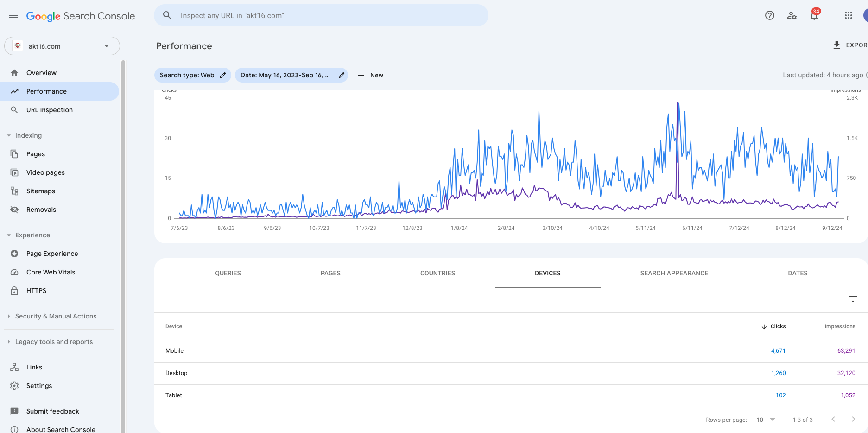Switch to the Search Appearance tab
This screenshot has width=868, height=433.
click(x=674, y=273)
